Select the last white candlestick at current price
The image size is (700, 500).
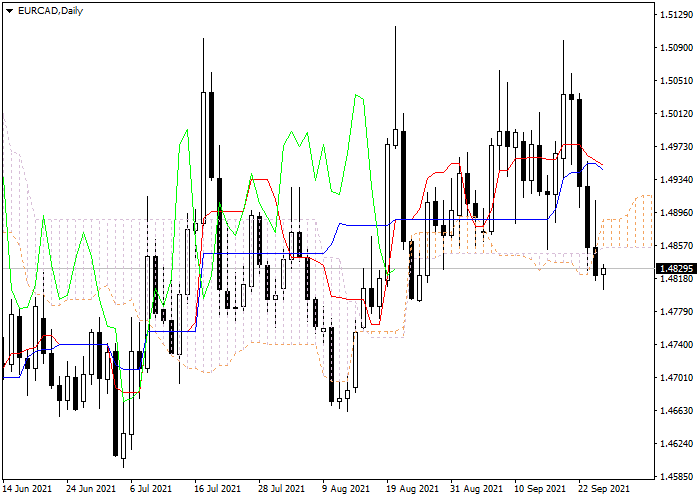coord(604,271)
